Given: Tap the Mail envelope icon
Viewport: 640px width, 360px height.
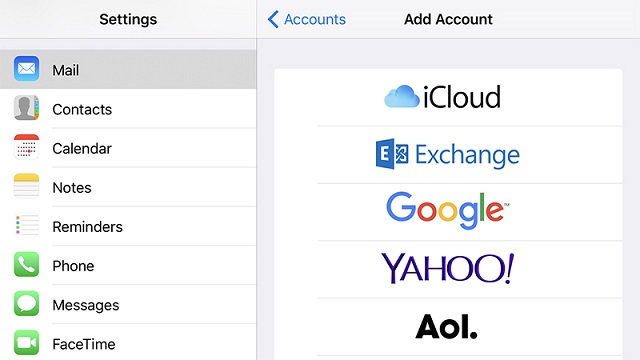Looking at the screenshot, I should pyautogui.click(x=26, y=69).
